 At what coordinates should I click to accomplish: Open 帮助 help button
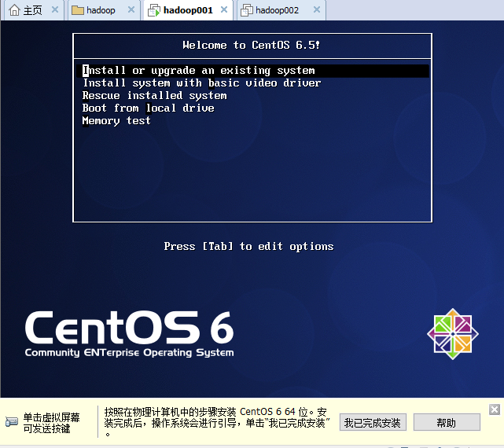(447, 422)
